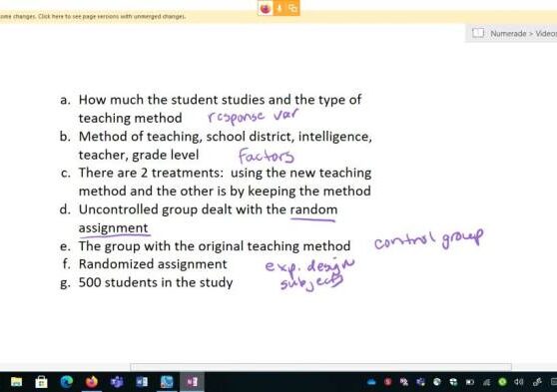Open the volume speaker tray icon

(519, 382)
